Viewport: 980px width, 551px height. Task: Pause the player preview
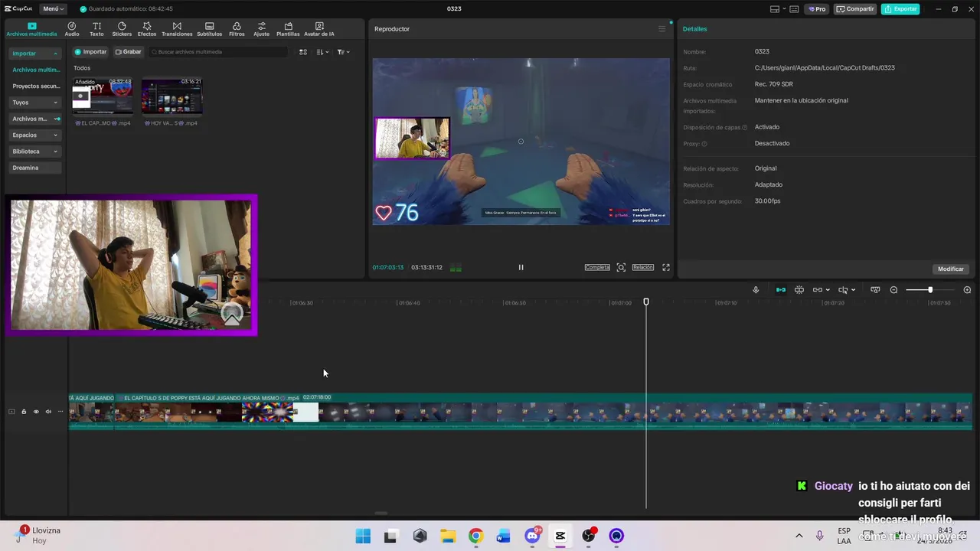click(521, 267)
